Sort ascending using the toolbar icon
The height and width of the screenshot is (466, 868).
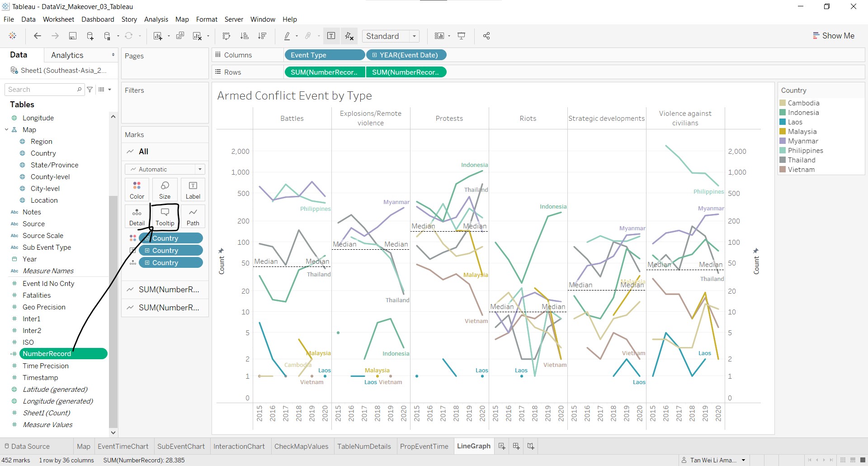coord(245,36)
